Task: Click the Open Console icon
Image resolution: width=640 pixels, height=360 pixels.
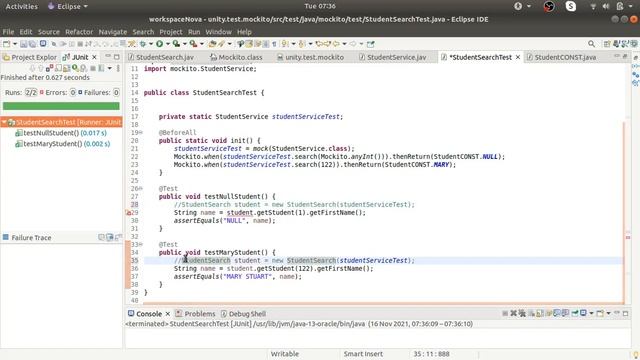Action: coord(600,313)
